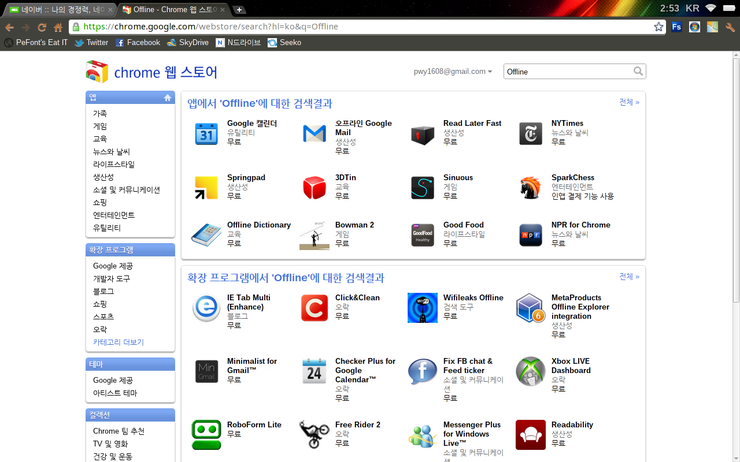Choose the Springpad yellow icon
The image size is (740, 462).
coord(206,187)
